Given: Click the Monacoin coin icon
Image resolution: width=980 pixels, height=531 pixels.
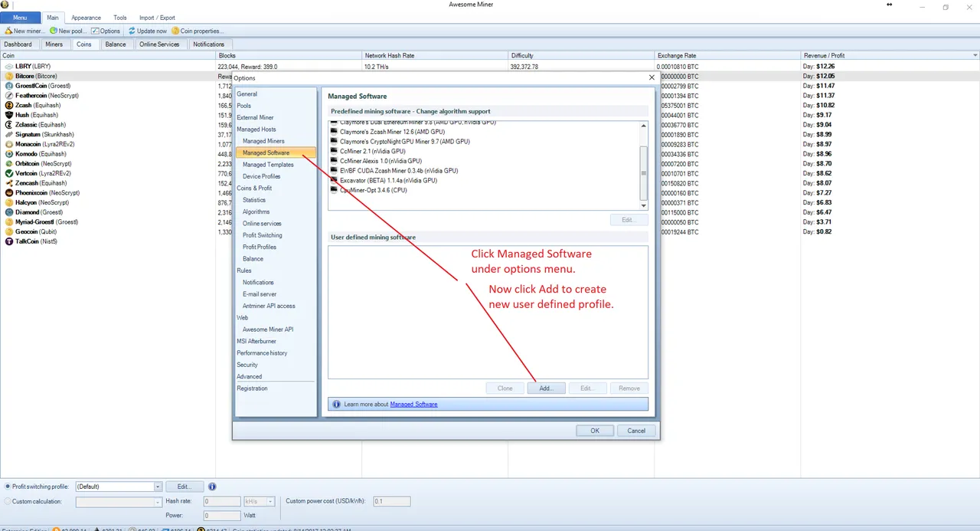Looking at the screenshot, I should [x=8, y=144].
